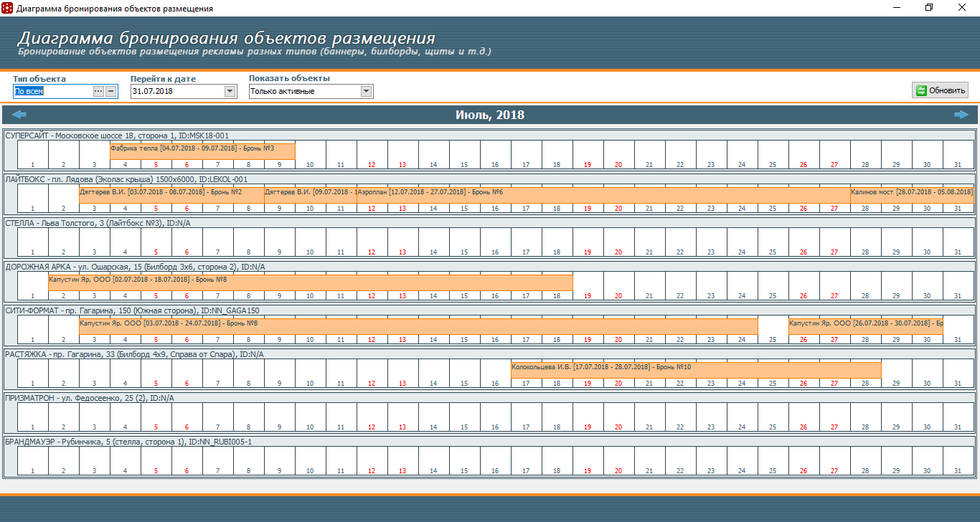The width and height of the screenshot is (980, 522).
Task: Minimize the booking diagram window
Action: 897,8
